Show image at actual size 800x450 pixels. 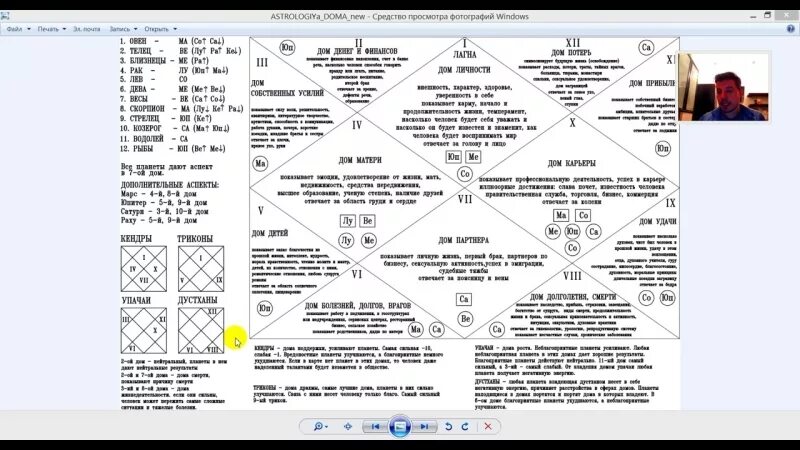[x=348, y=427]
